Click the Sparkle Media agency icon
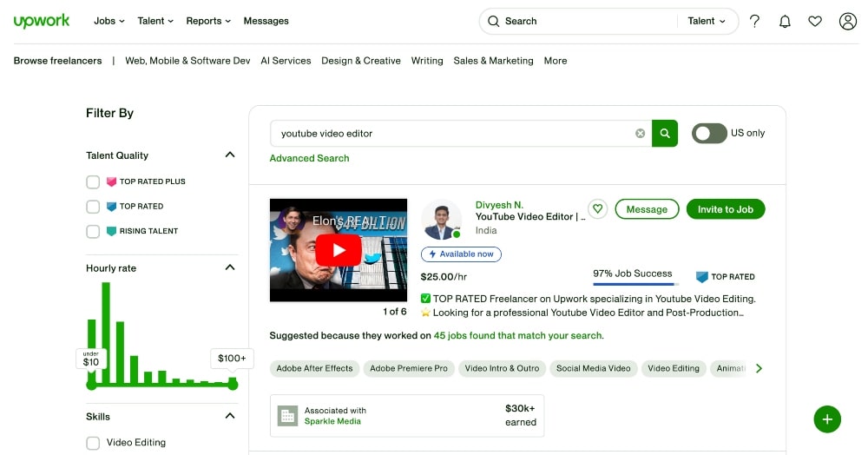This screenshot has width=868, height=455. [x=287, y=416]
